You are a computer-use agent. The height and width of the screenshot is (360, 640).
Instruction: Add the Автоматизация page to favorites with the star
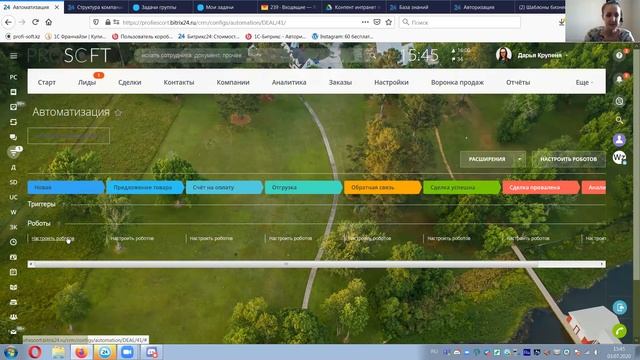(x=118, y=113)
